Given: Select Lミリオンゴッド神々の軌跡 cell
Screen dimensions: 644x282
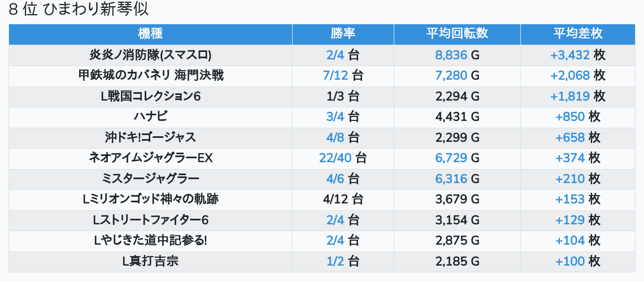Looking at the screenshot, I should (150, 200).
